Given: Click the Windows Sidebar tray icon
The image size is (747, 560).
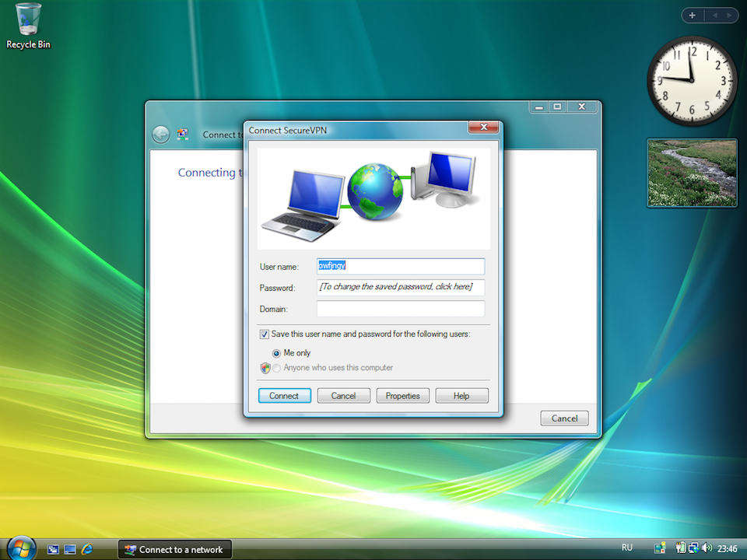Looking at the screenshot, I should 660,548.
